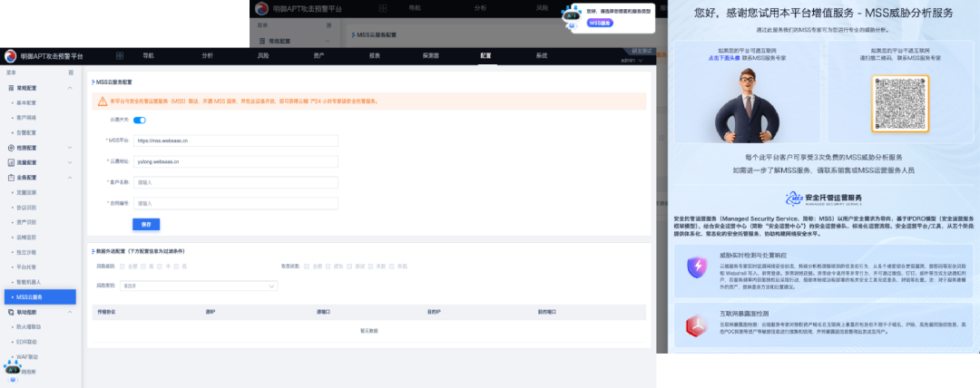Expand the 检测配置 sidebar section
This screenshot has height=388, width=980.
(72, 148)
